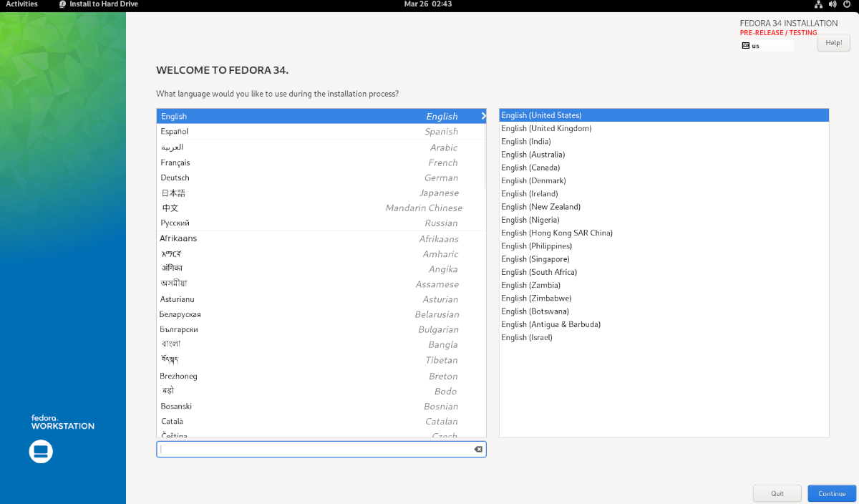The image size is (859, 504).
Task: Open the Activities overview
Action: [21, 4]
